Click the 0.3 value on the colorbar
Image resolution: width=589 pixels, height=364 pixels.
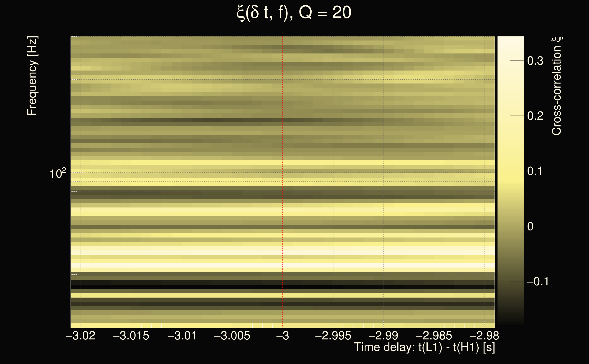coord(535,61)
